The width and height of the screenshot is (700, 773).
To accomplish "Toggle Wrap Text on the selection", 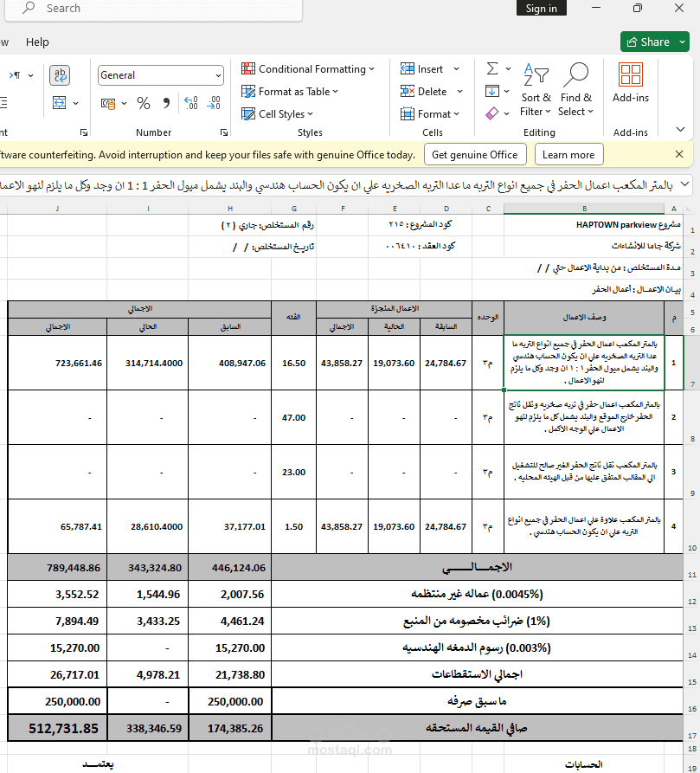I will 60,75.
